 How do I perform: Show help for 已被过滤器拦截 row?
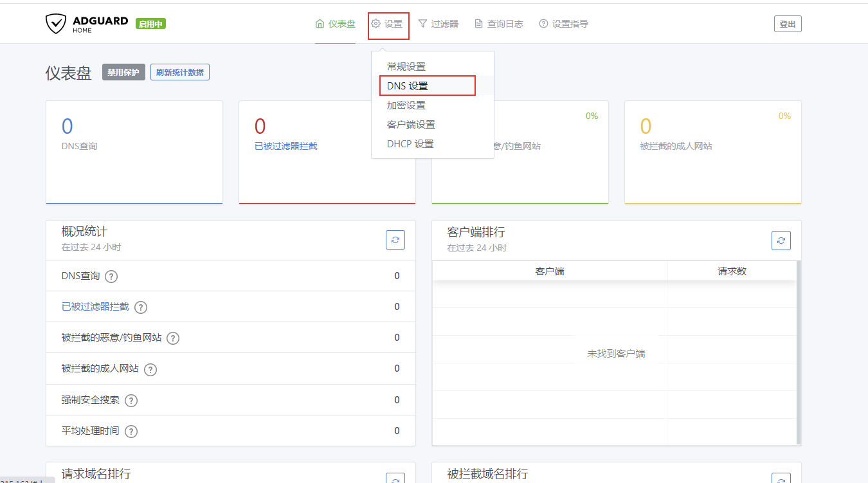pyautogui.click(x=141, y=307)
